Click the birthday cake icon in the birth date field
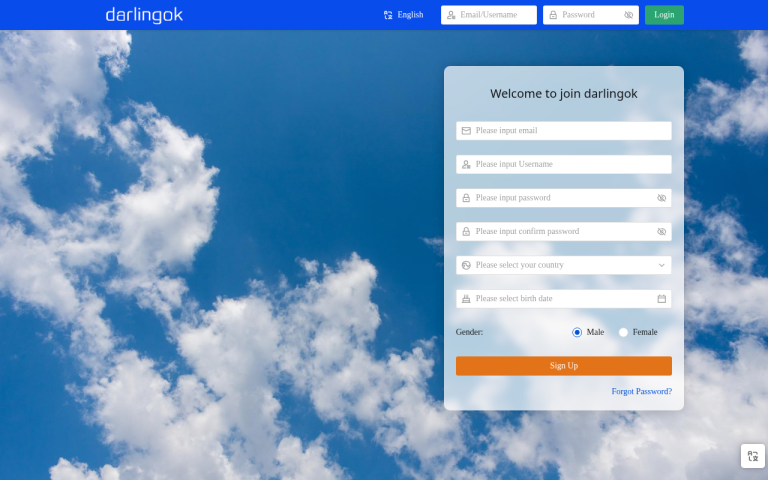The height and width of the screenshot is (480, 768). pos(466,299)
